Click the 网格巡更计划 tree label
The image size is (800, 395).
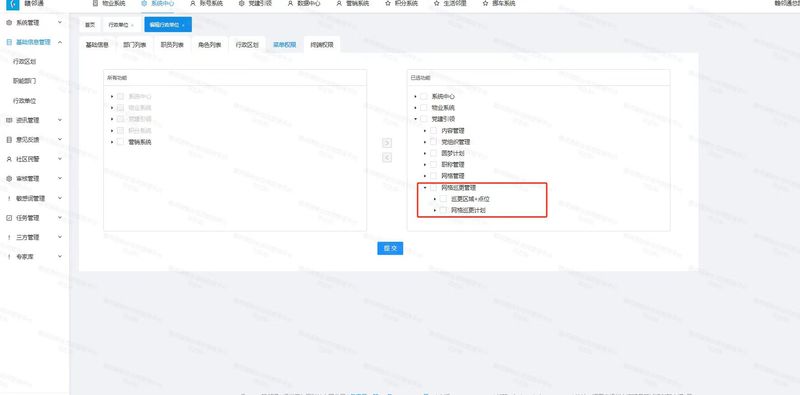468,210
